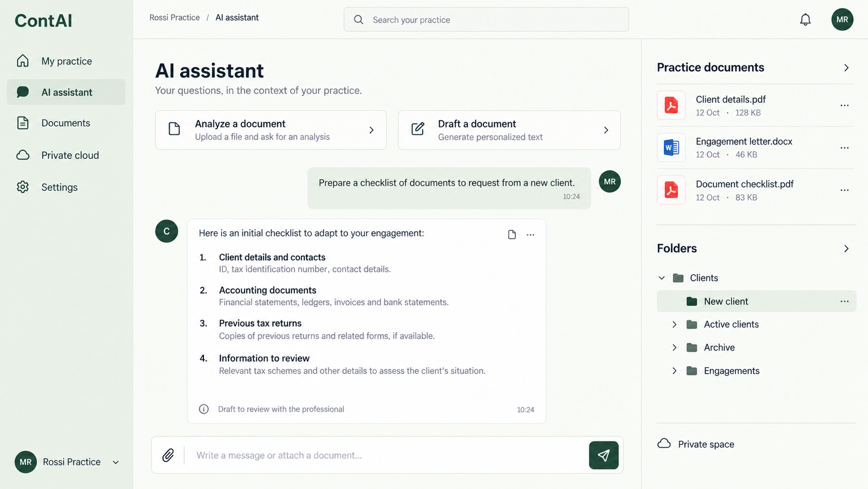868x489 pixels.
Task: Open the notifications bell
Action: point(805,20)
